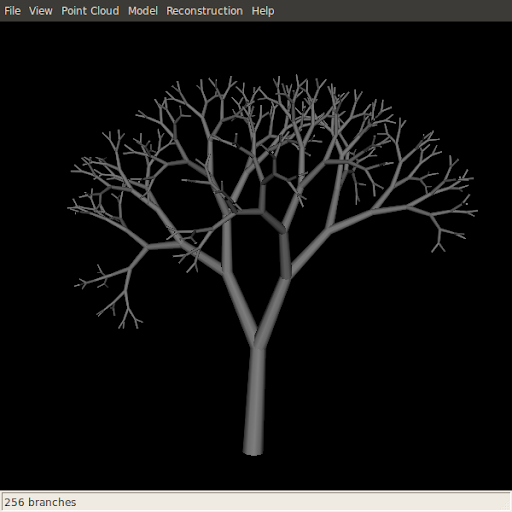Select the dark-shaded branch segment above the right fork

point(285,255)
